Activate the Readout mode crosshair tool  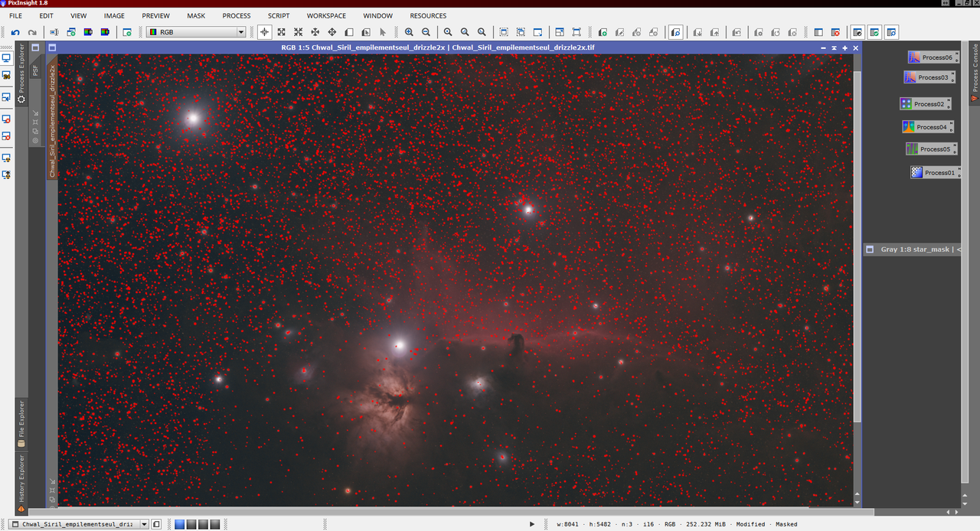264,32
